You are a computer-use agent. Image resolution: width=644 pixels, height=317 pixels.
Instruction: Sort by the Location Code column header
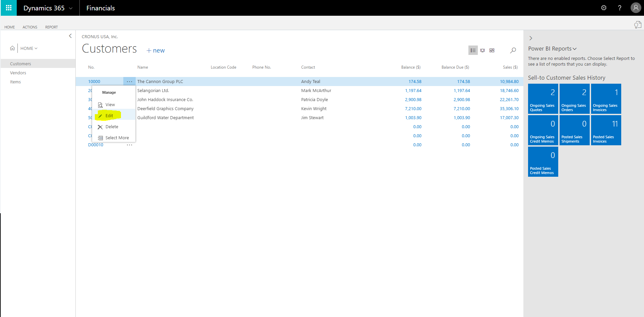pos(223,67)
